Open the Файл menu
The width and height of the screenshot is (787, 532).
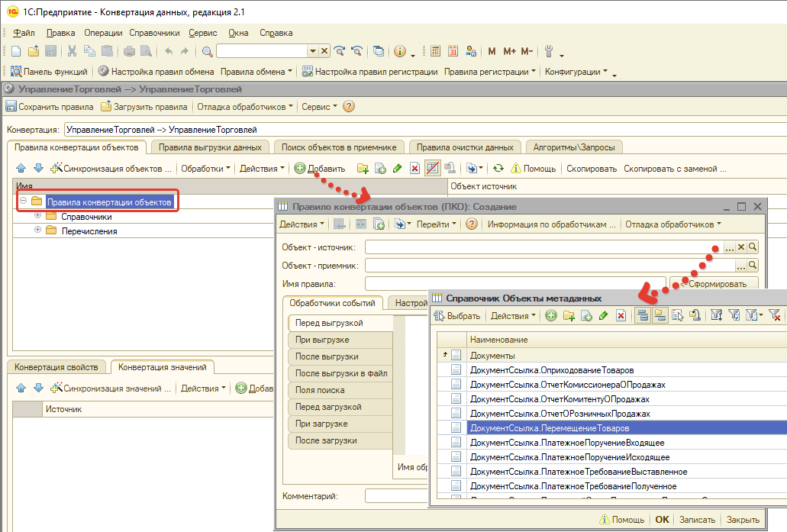(x=24, y=33)
